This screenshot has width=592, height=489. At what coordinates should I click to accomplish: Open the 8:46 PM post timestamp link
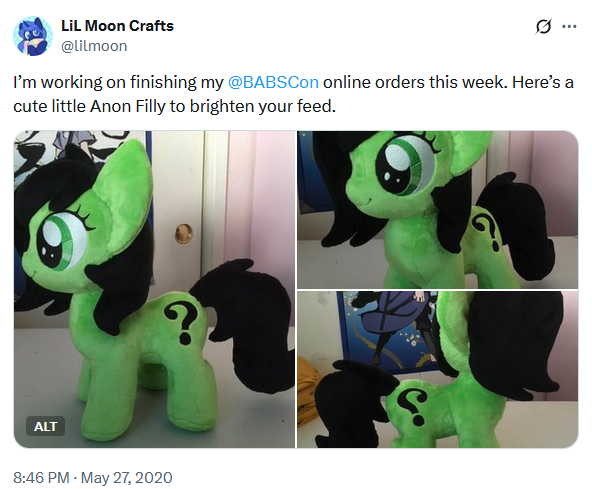41,478
